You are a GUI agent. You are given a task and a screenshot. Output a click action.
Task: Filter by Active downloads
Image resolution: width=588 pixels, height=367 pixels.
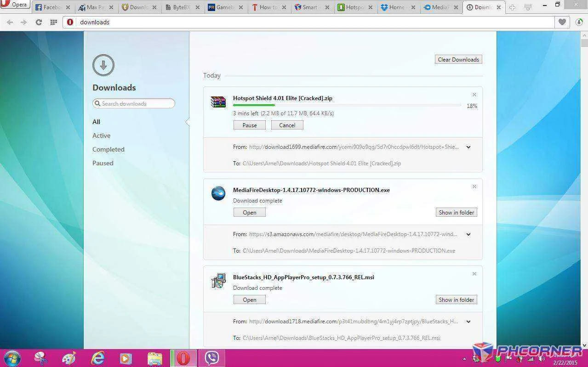[101, 136]
